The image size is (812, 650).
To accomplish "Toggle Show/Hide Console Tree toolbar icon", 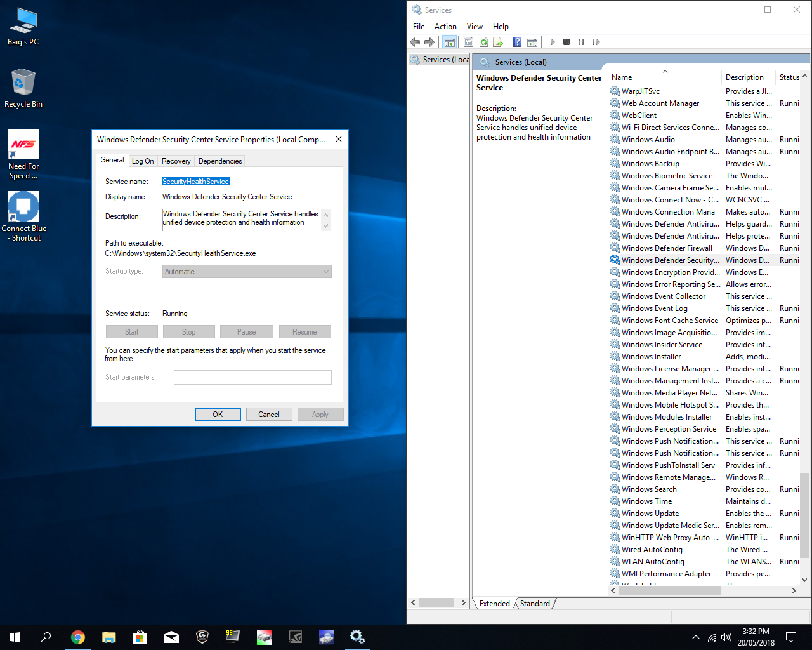I will (x=450, y=42).
